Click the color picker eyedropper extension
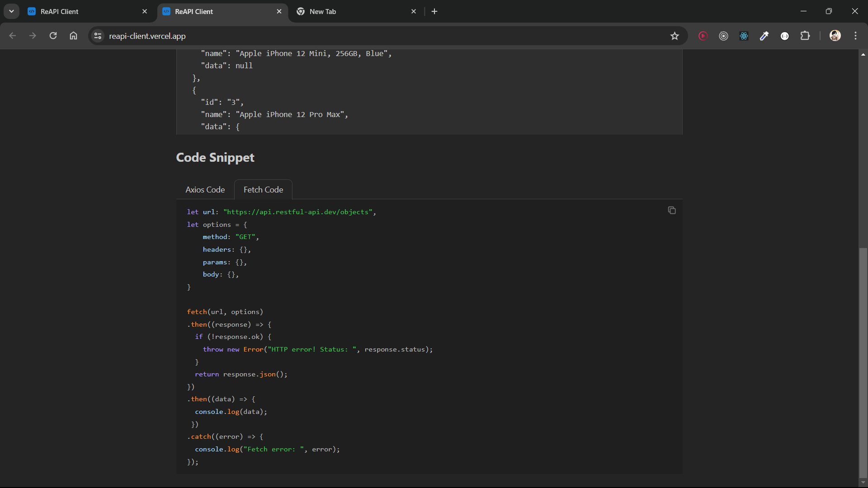Screen dimensions: 868x488 pyautogui.click(x=764, y=36)
